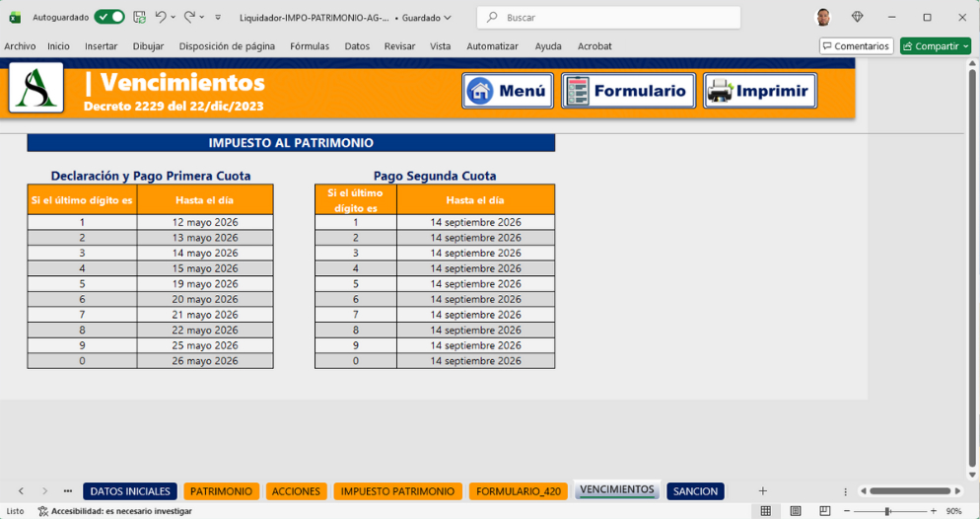Click the Buscar search field
Image resolution: width=980 pixels, height=519 pixels.
[608, 18]
